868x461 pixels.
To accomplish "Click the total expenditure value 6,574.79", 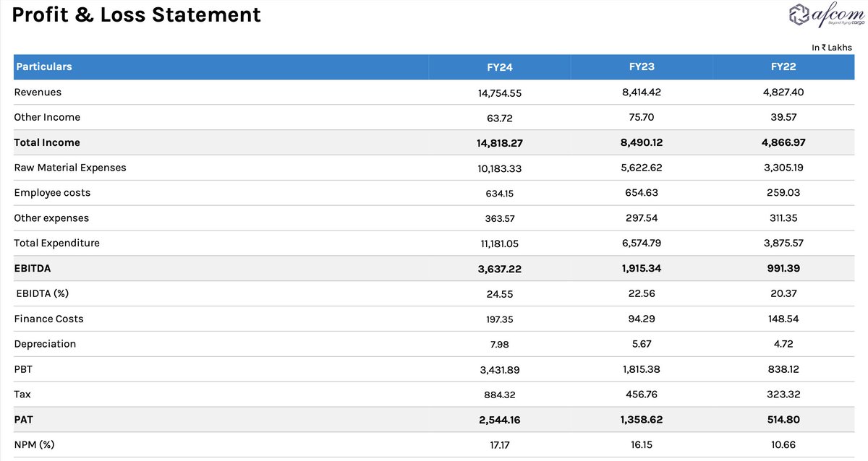I will coord(642,244).
